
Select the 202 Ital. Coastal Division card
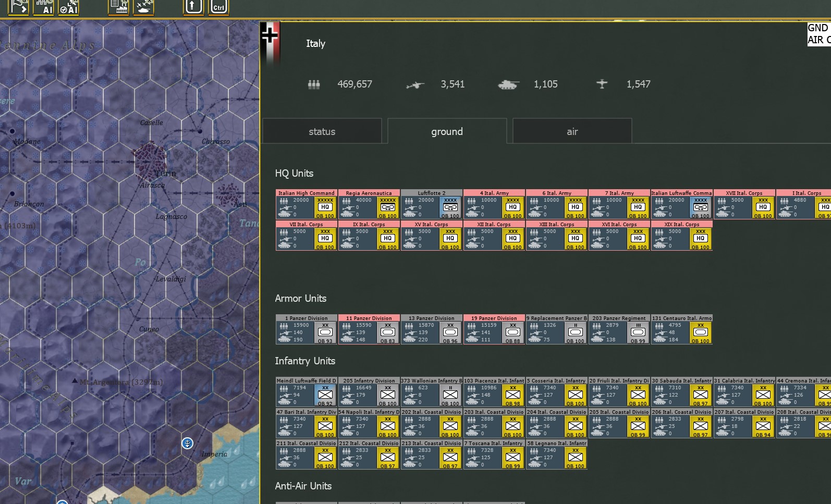[432, 423]
